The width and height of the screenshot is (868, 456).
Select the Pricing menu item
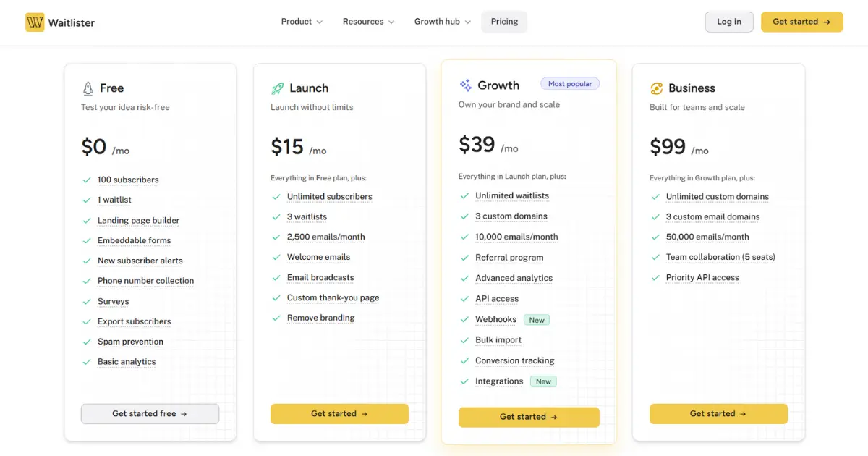[x=504, y=21]
